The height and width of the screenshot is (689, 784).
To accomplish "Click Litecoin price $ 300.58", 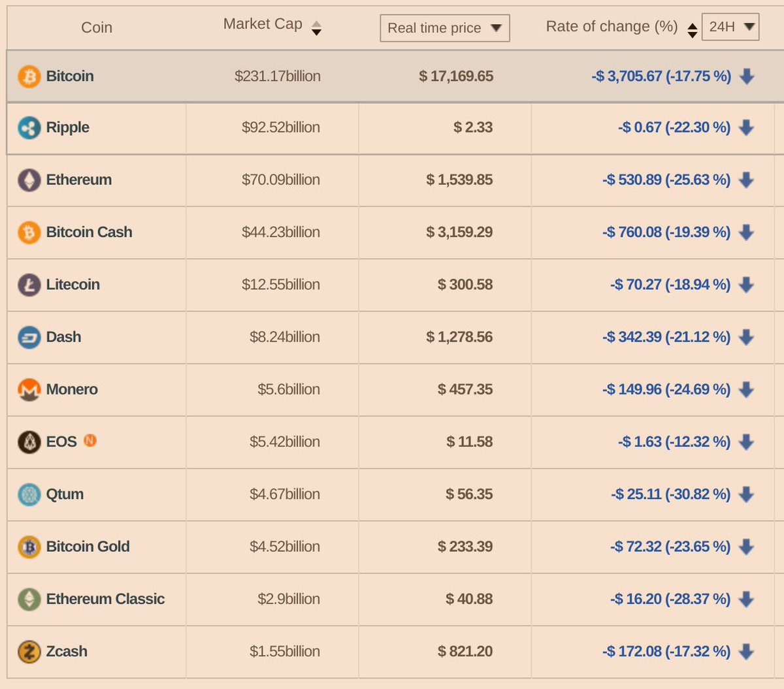I will pos(465,285).
